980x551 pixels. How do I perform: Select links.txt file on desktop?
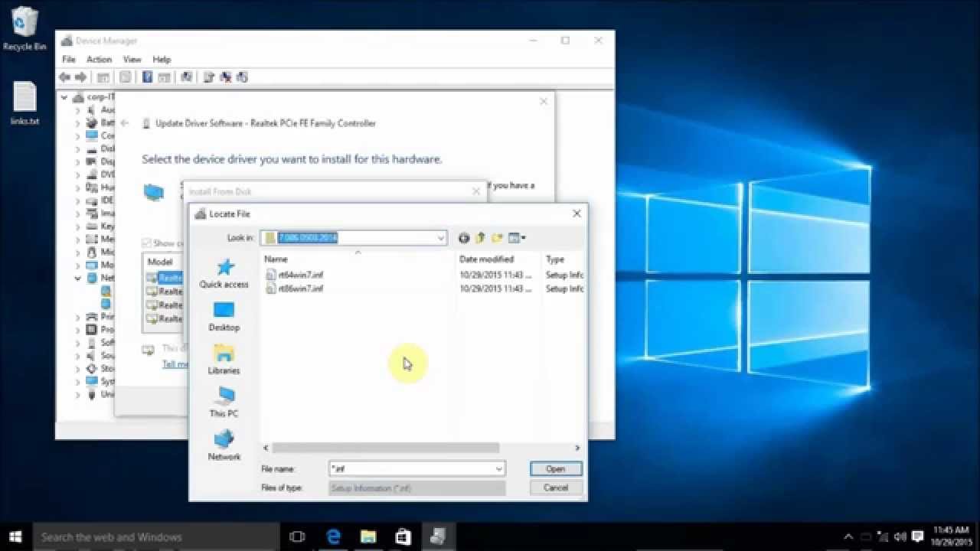(24, 103)
